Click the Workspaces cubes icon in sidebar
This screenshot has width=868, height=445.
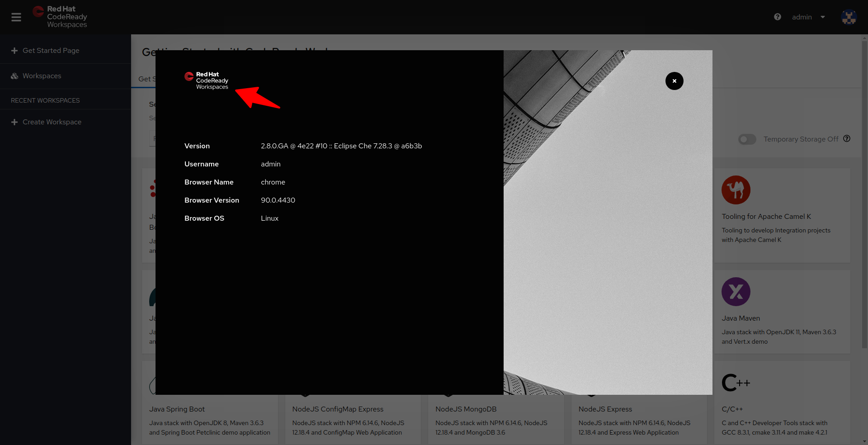14,76
